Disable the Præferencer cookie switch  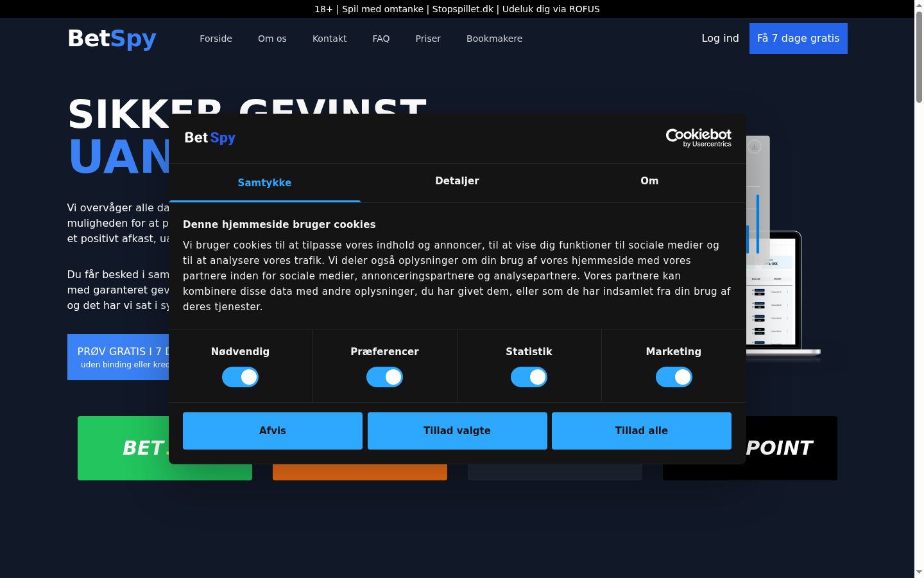coord(384,377)
